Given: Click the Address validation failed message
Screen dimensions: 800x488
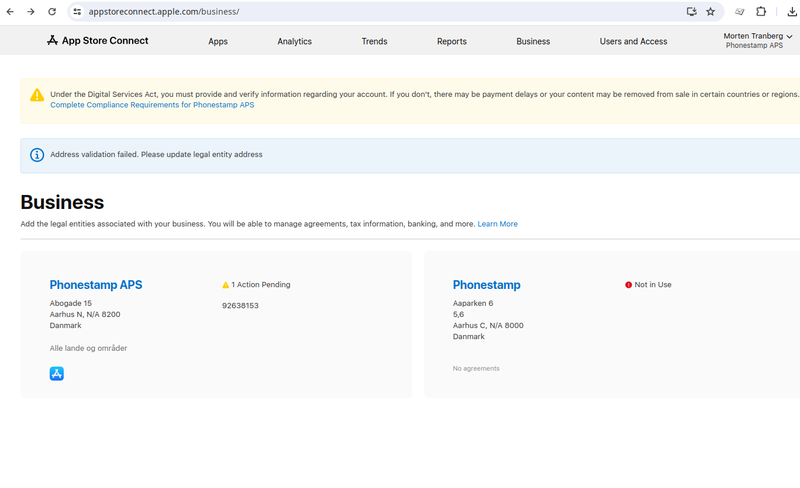Looking at the screenshot, I should (x=156, y=154).
